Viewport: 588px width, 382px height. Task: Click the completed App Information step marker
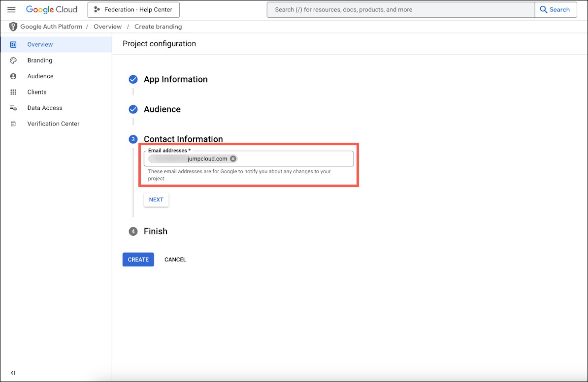[133, 79]
